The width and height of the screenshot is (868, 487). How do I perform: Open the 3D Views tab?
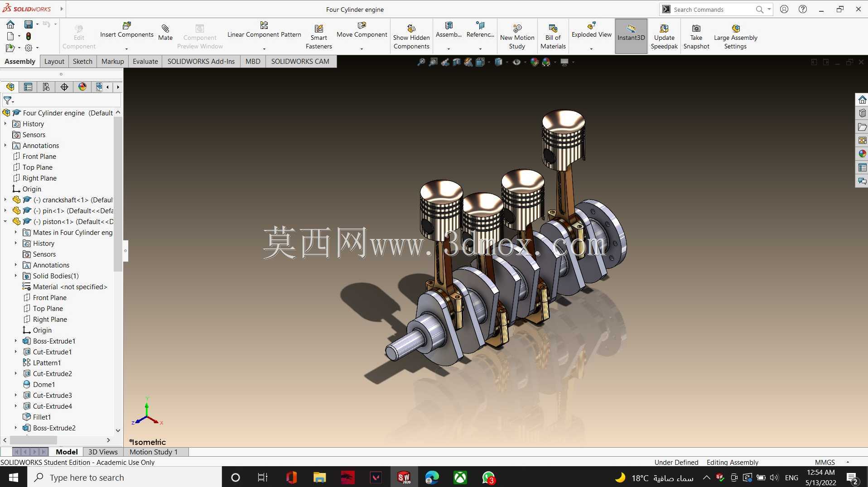(103, 452)
